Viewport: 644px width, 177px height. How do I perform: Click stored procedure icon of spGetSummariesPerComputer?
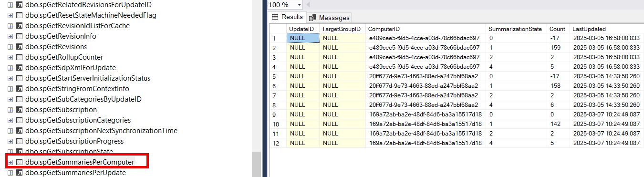[x=20, y=162]
